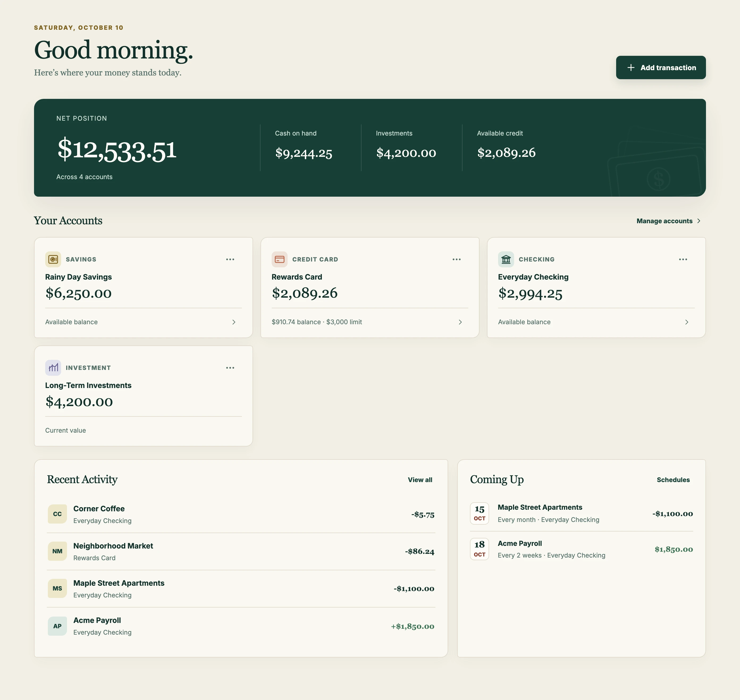Open the three-dot menu on Everyday Checking
Screen dimensions: 740x700
(x=683, y=259)
